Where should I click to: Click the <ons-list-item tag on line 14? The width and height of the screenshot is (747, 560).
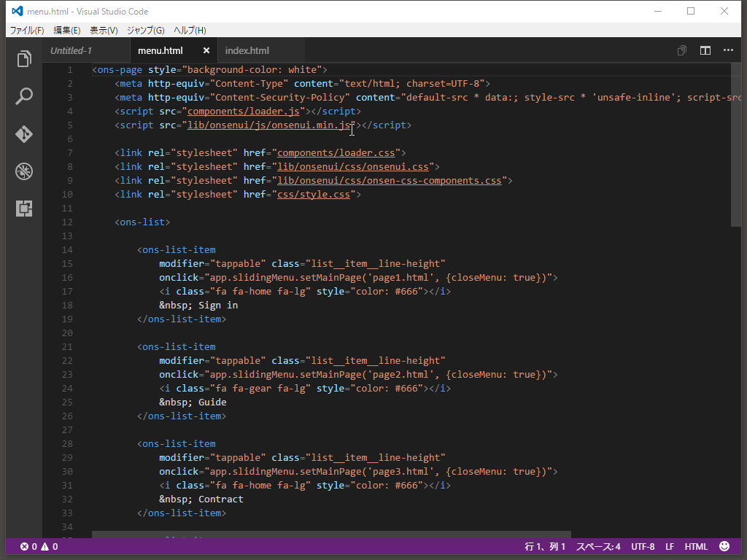tap(177, 249)
